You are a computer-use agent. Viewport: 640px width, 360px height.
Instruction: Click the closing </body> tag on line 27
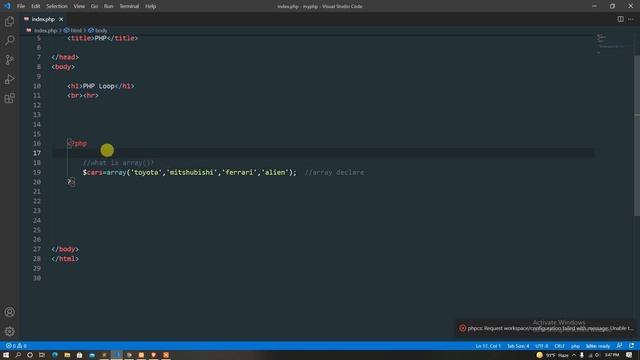65,249
